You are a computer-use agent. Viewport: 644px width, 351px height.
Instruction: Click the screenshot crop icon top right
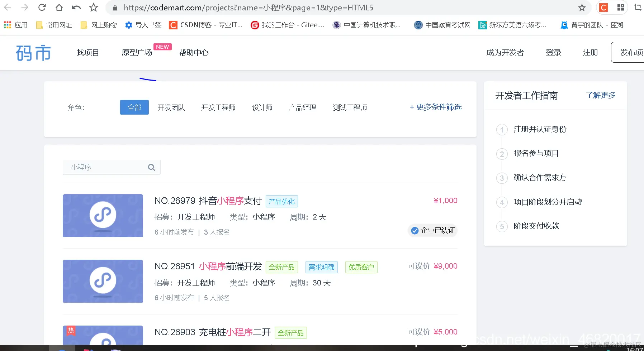(x=638, y=8)
